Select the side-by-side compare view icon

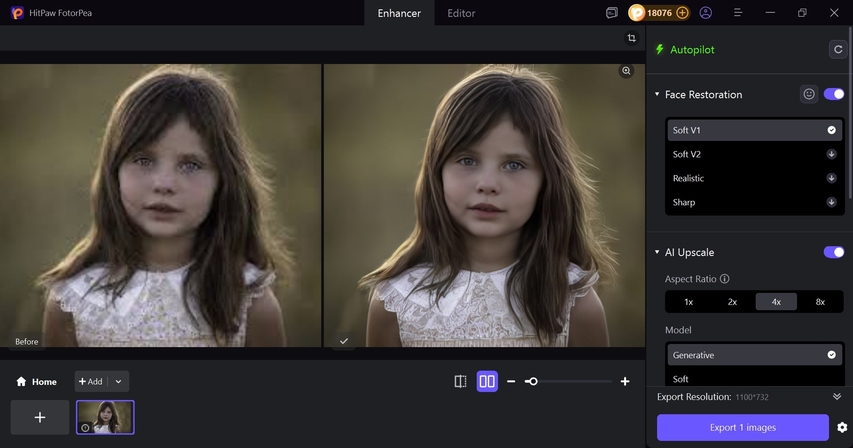[x=487, y=381]
